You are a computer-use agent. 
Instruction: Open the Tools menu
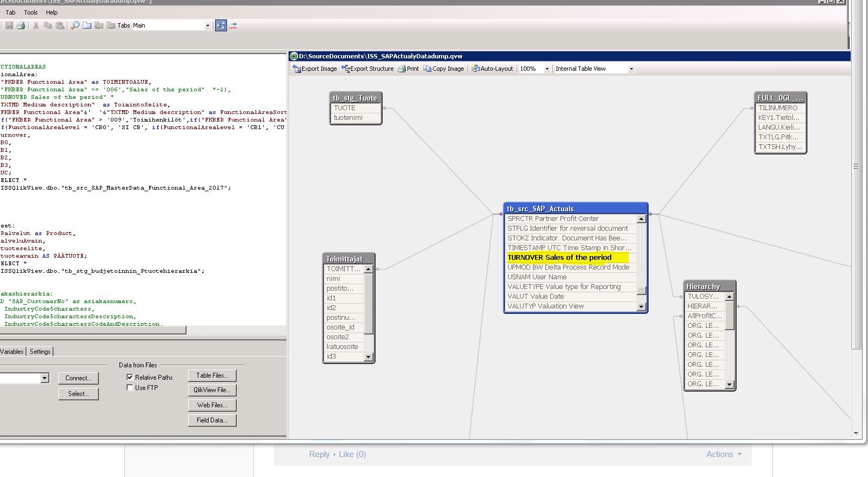[x=31, y=12]
